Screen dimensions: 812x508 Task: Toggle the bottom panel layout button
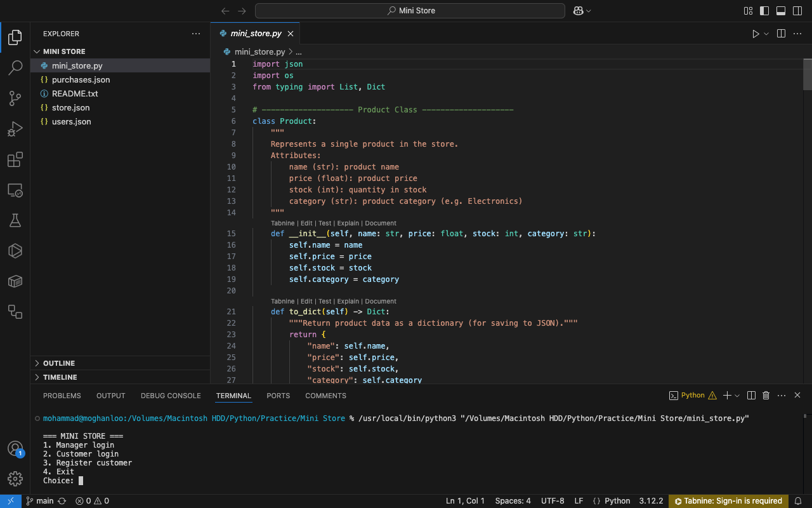click(781, 11)
